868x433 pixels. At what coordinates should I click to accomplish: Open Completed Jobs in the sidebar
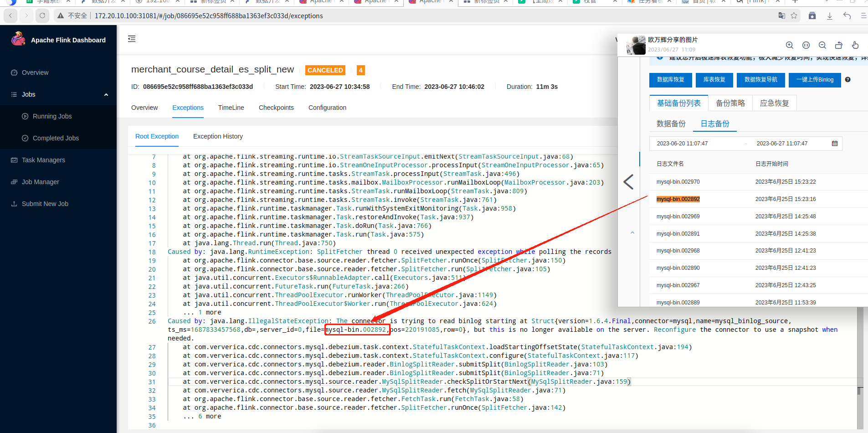click(56, 138)
